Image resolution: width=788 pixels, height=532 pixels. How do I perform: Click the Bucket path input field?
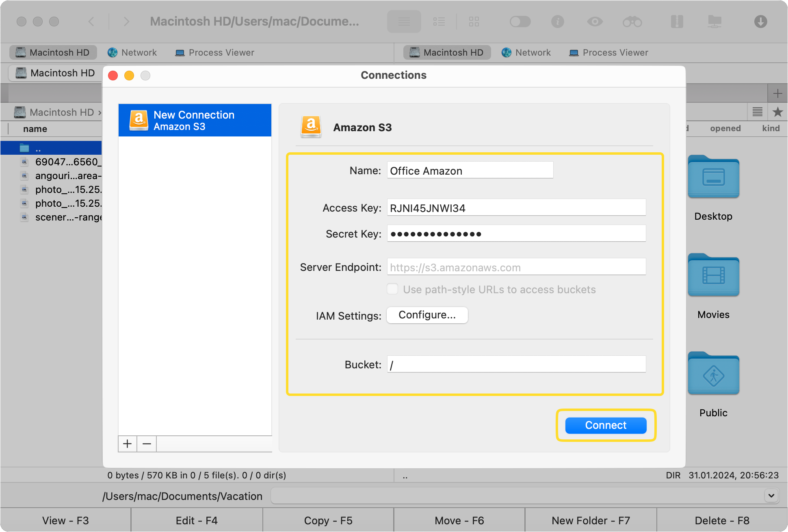click(x=516, y=365)
